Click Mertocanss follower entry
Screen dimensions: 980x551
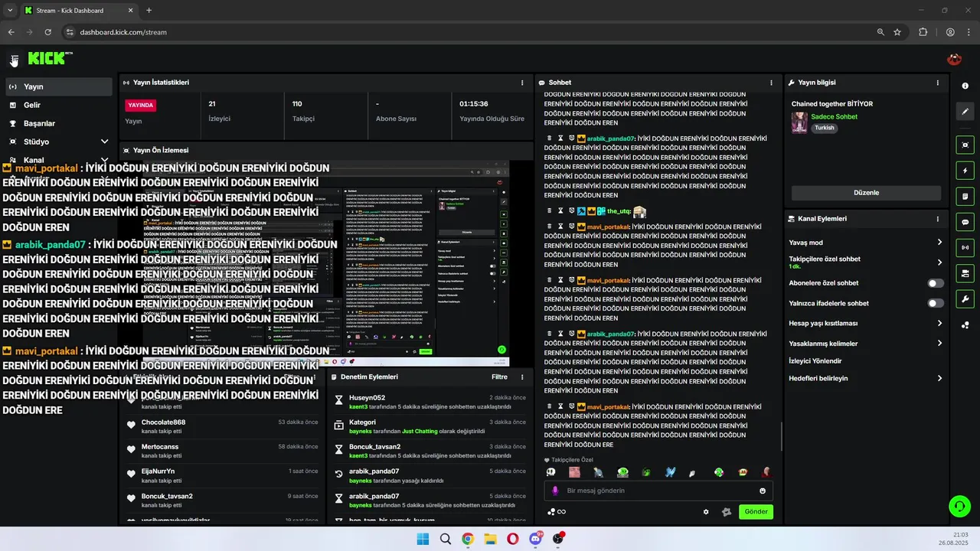pos(222,451)
